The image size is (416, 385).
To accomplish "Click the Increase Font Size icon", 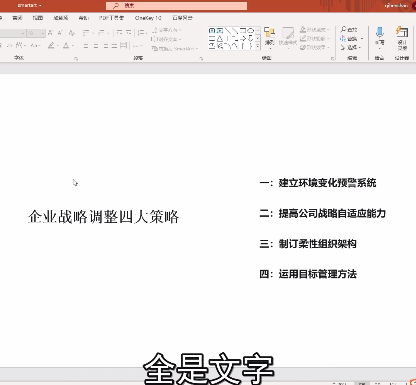I will pyautogui.click(x=50, y=33).
